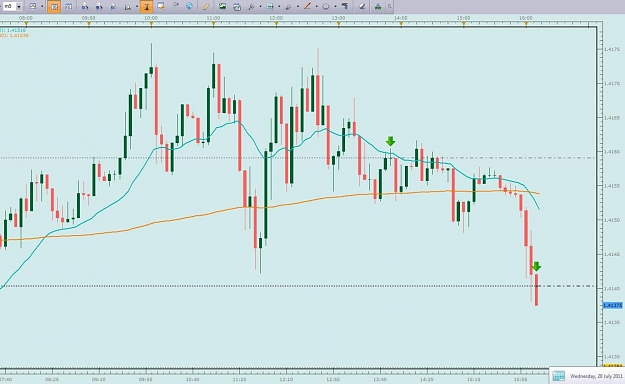Screen dimensions: 625x384
Task: Open the m5 timeframe dropdown
Action: pos(19,6)
